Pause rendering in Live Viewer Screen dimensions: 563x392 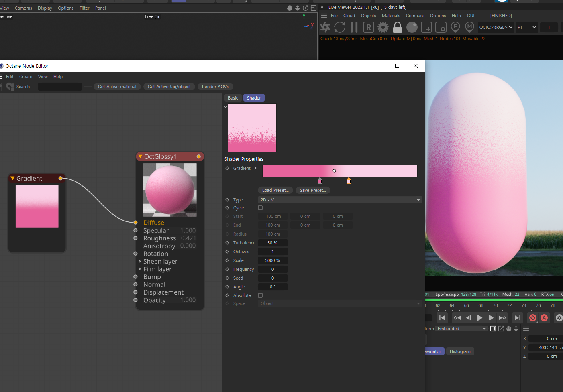coord(354,27)
